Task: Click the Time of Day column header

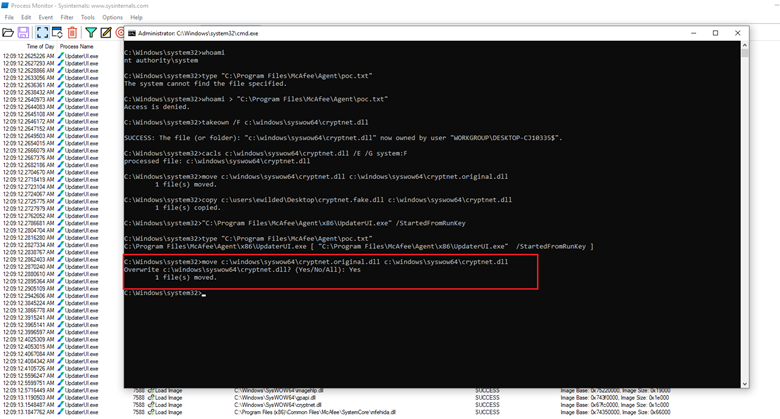Action: (40, 46)
